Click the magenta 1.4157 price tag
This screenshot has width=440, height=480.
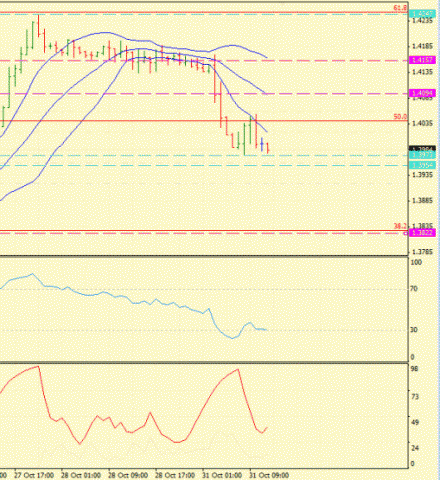coord(423,60)
